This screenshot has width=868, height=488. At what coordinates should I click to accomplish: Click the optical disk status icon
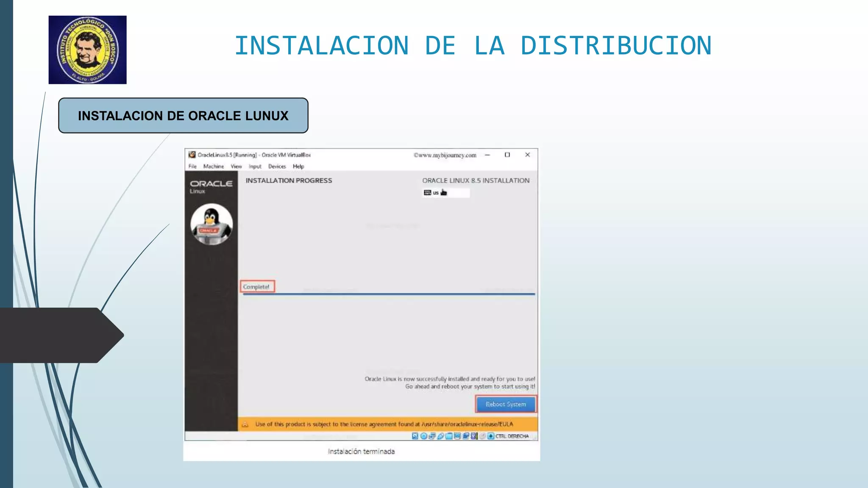424,436
